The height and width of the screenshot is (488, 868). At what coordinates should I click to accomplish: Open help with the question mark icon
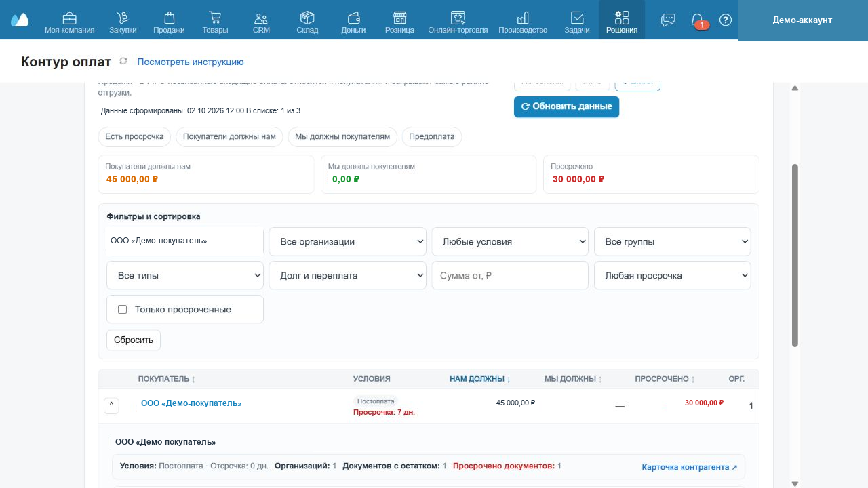tap(726, 20)
